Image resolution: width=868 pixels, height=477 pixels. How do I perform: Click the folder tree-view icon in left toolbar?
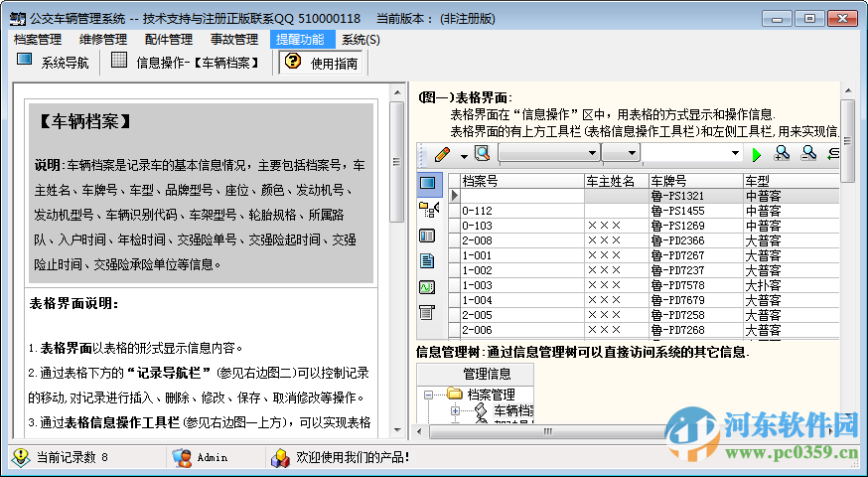point(428,210)
